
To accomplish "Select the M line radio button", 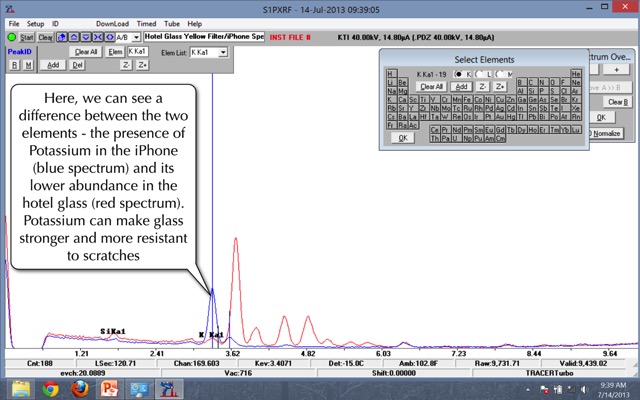I will [x=500, y=74].
